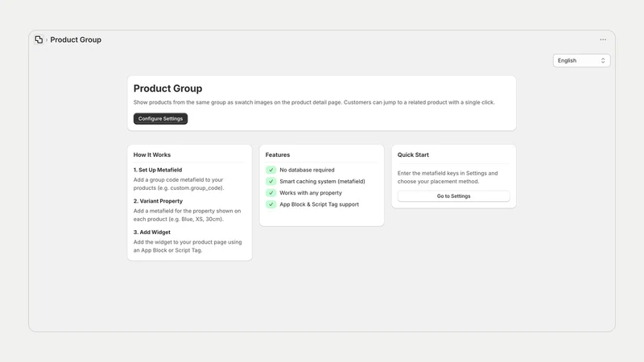Click the 2. Variant Property step
The image size is (644, 362).
158,201
